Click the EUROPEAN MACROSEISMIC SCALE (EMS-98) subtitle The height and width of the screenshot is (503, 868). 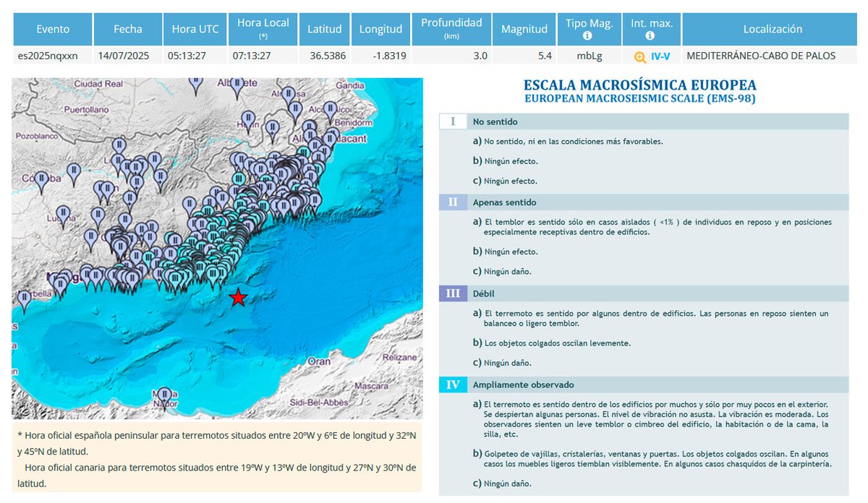click(639, 98)
